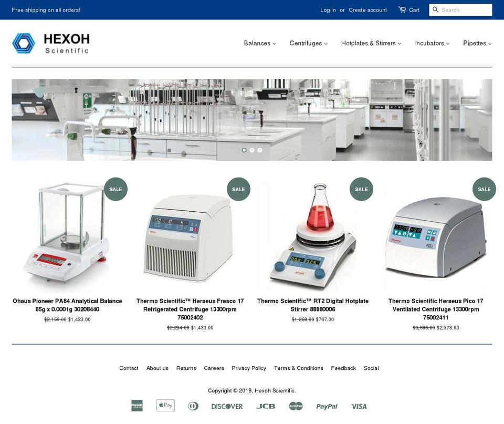This screenshot has height=424, width=504.
Task: Click the American Express payment icon
Action: [137, 406]
